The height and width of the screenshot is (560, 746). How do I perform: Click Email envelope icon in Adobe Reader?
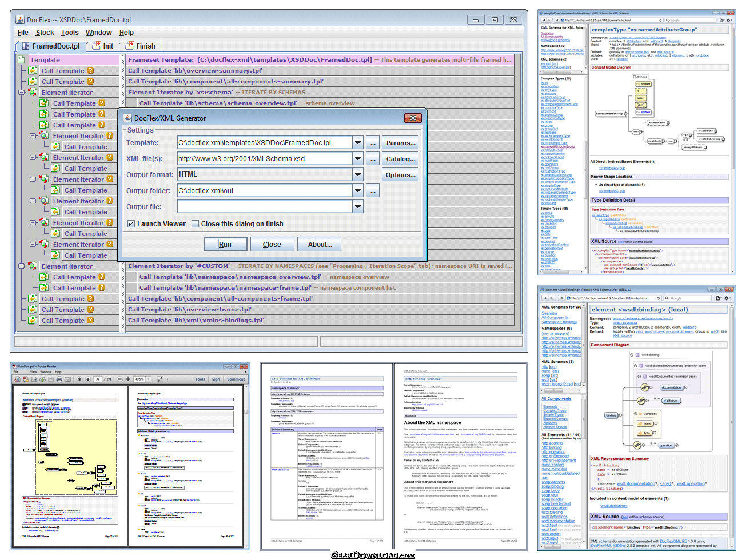pyautogui.click(x=67, y=379)
